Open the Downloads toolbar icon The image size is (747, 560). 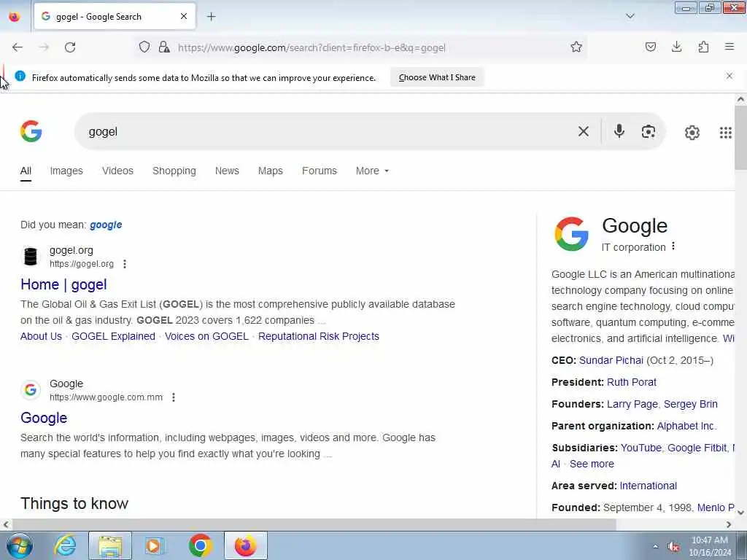pos(676,47)
